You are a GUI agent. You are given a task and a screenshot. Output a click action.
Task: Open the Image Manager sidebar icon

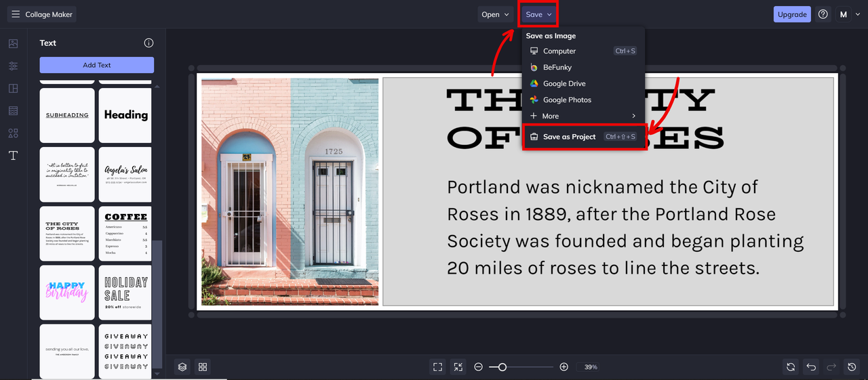pos(13,43)
